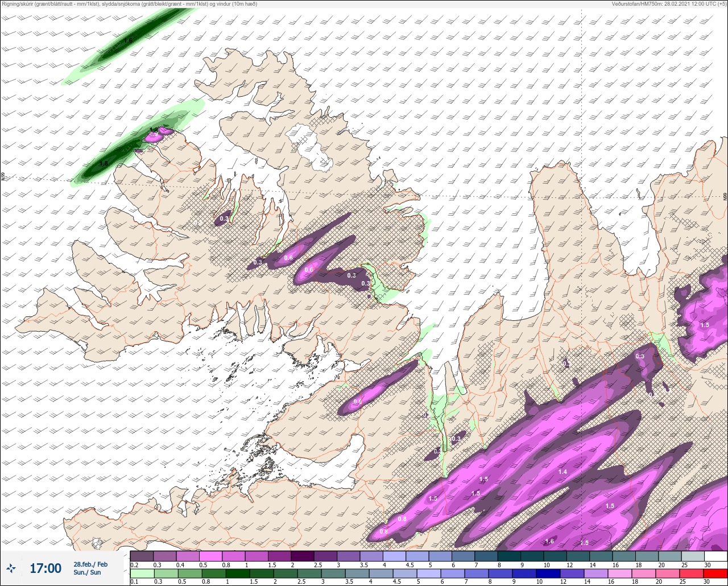Viewport: 728px width, 586px height.
Task: Click the weekday text 'Sun./ Sun'
Action: click(87, 572)
